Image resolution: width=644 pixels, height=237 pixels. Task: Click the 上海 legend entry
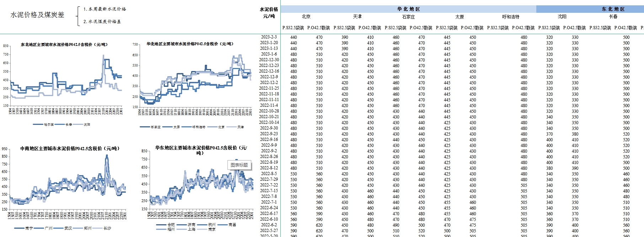click(x=191, y=229)
